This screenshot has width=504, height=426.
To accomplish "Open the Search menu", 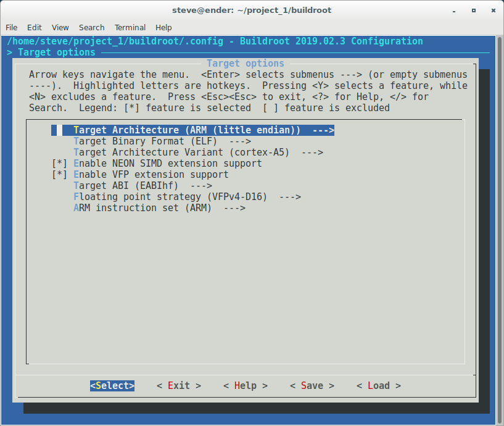I will point(92,28).
